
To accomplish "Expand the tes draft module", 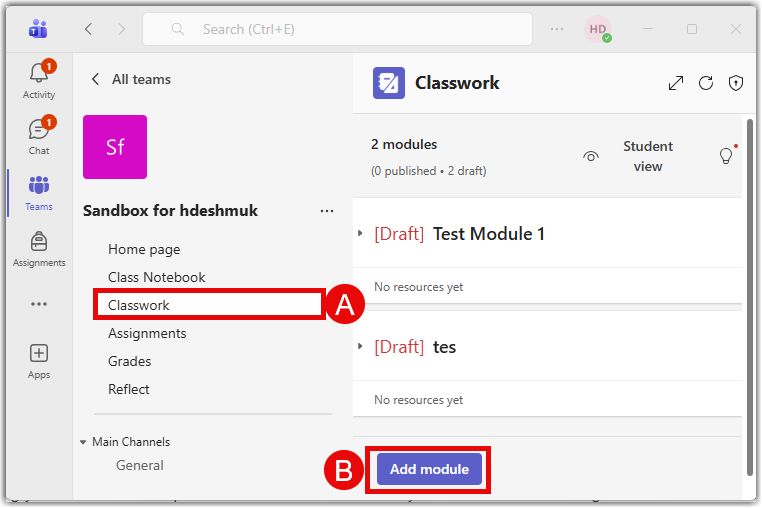I will [360, 347].
